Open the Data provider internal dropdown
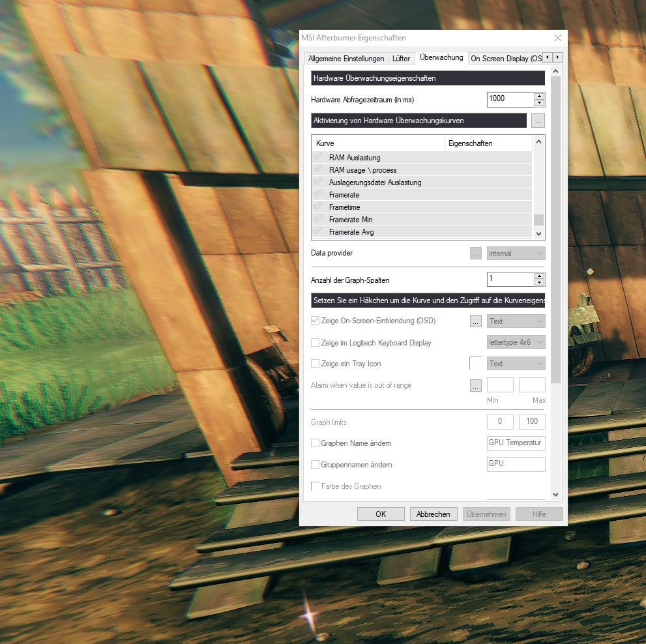Screen dimensions: 646x644 (x=516, y=254)
